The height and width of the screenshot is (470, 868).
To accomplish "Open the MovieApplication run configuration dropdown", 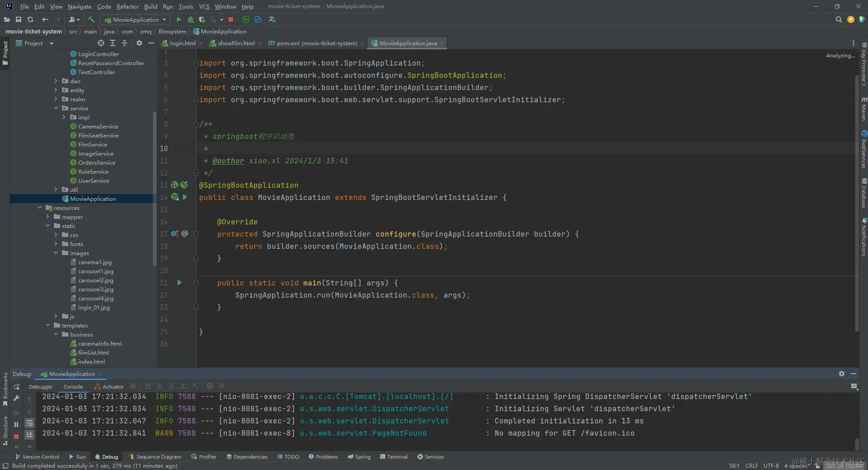I will coord(135,19).
